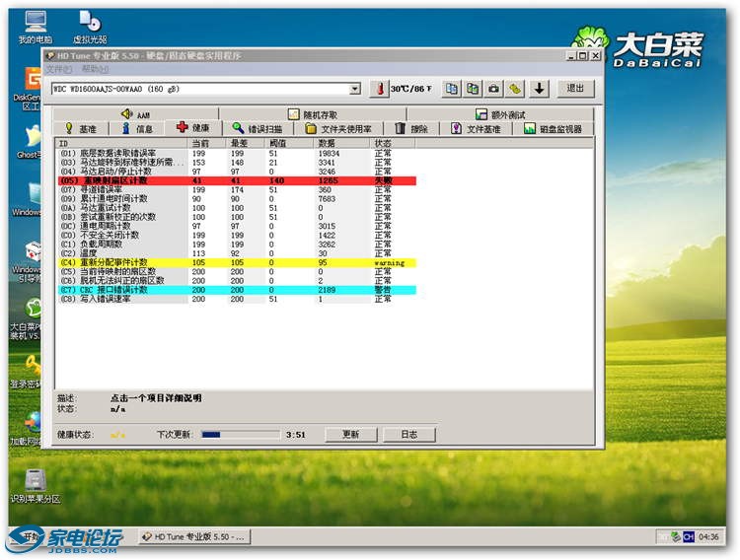Click the ID column header
This screenshot has width=740, height=560.
click(x=121, y=143)
